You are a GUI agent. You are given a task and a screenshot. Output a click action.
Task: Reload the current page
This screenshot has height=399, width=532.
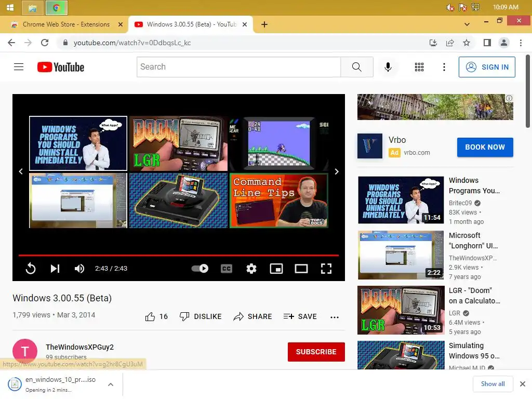tap(45, 43)
